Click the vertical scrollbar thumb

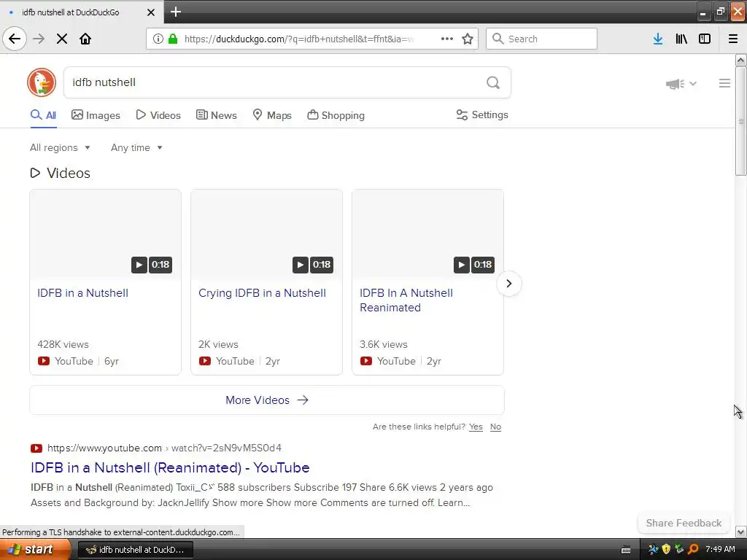tap(741, 122)
